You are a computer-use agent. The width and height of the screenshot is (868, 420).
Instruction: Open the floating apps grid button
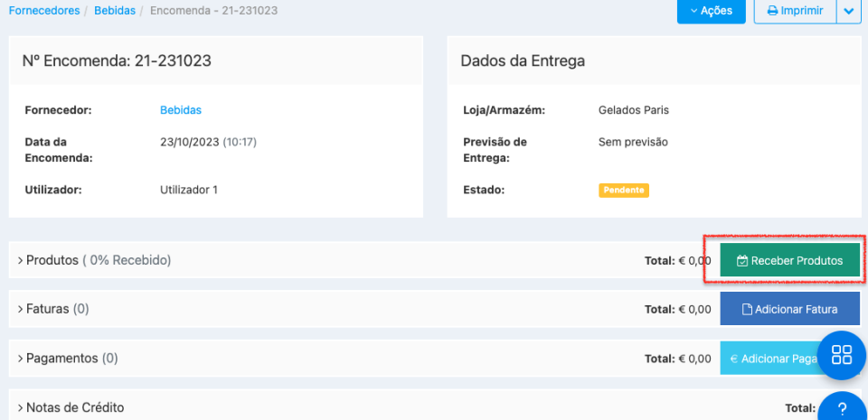[x=842, y=355]
